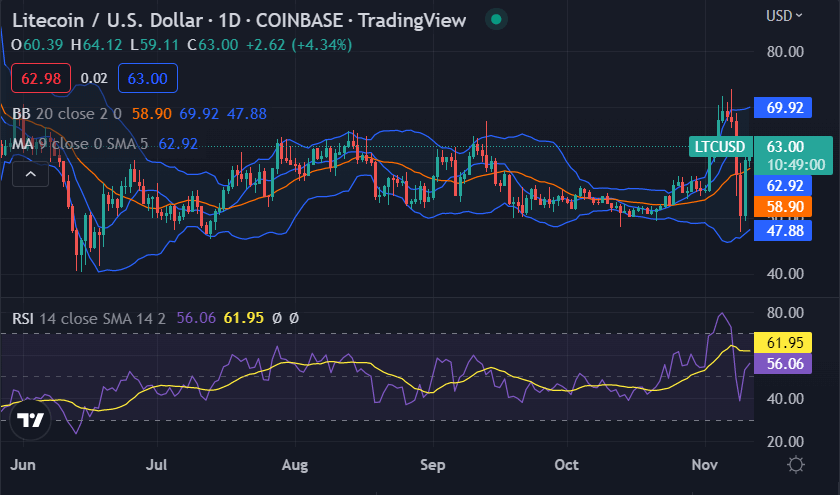Click the Jul label on time axis
The image size is (840, 495).
pos(156,464)
